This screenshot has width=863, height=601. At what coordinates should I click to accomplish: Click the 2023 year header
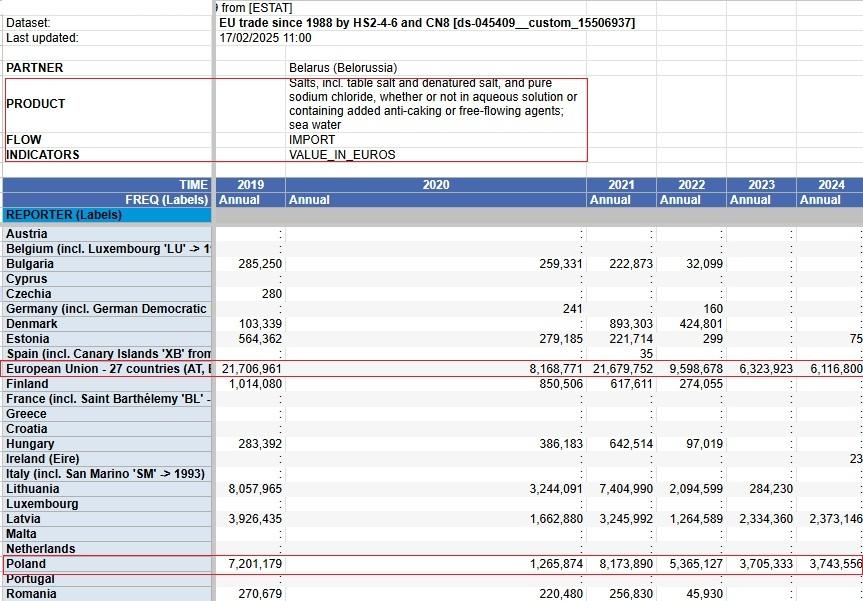click(761, 185)
